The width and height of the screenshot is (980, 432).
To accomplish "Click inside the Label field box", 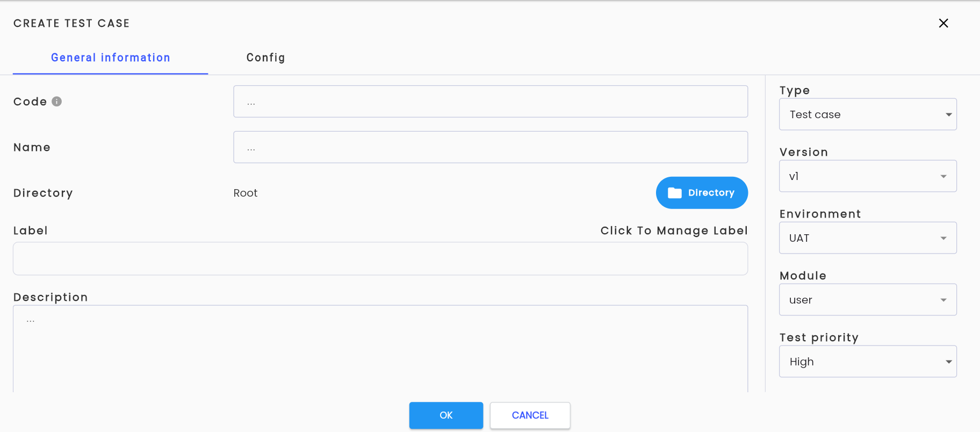I will 380,258.
